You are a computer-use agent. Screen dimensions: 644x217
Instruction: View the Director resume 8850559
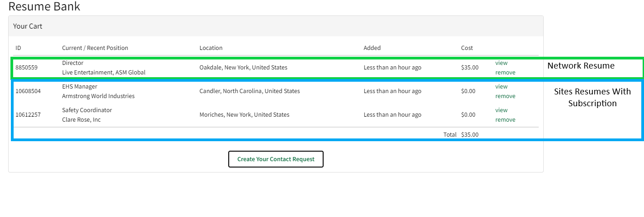pos(501,63)
